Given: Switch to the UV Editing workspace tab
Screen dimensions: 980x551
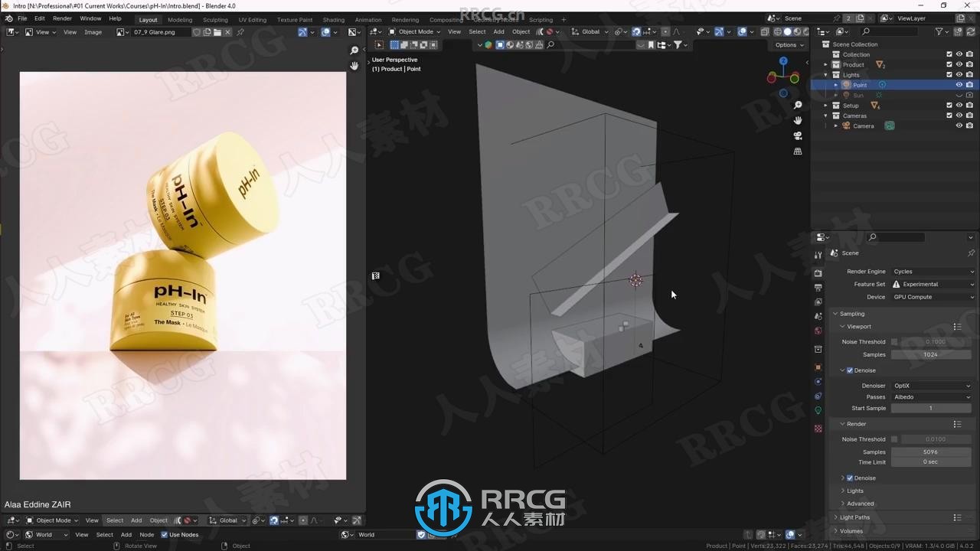Looking at the screenshot, I should tap(253, 20).
